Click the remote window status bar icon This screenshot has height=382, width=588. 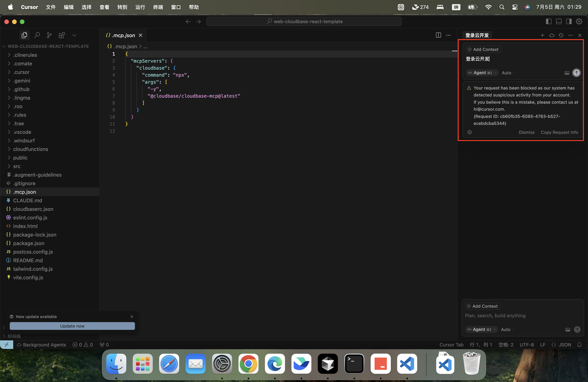click(x=7, y=344)
